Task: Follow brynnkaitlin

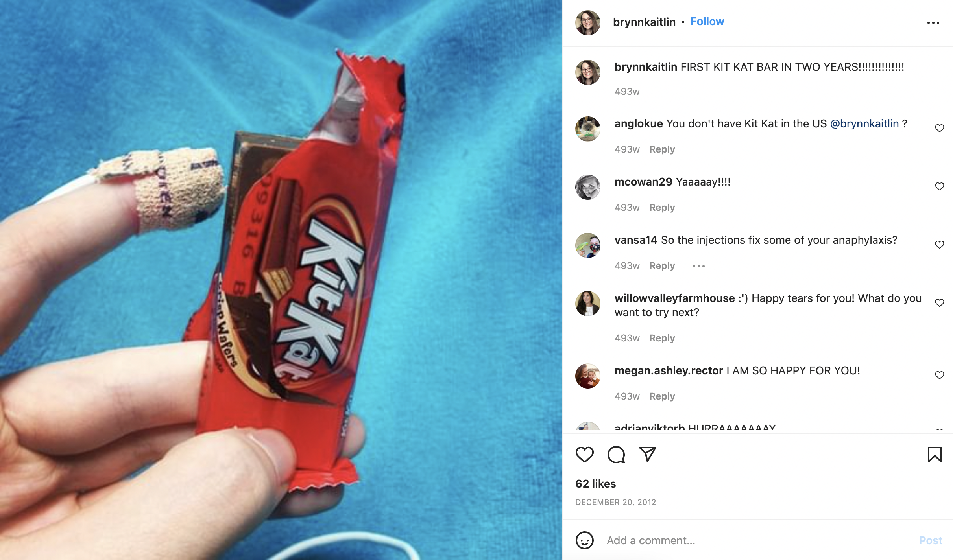Action: (707, 22)
